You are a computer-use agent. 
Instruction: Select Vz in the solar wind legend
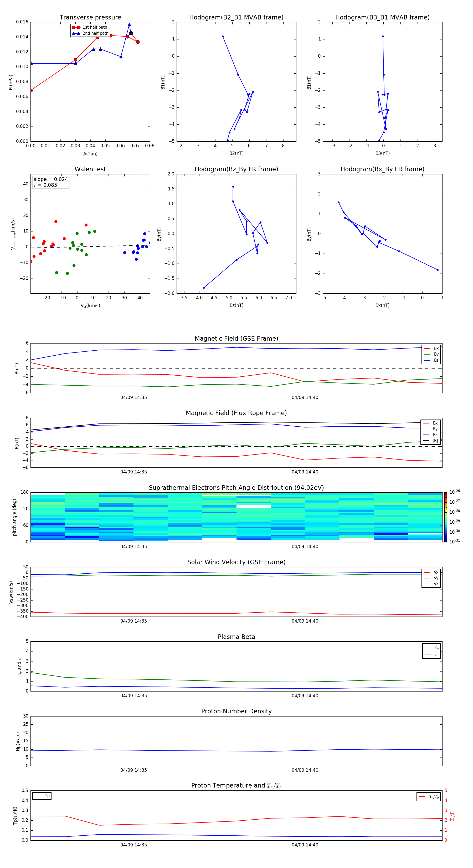[x=431, y=584]
